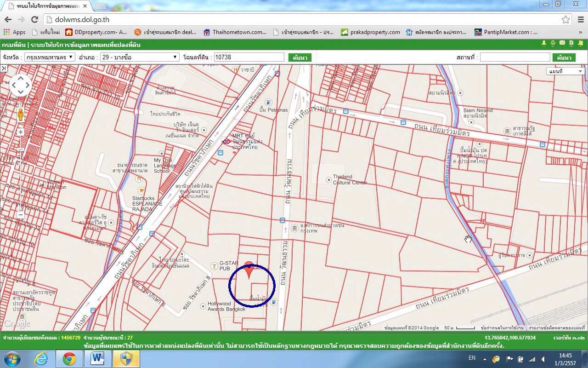Open PantipMarket.com bookmark

506,32
